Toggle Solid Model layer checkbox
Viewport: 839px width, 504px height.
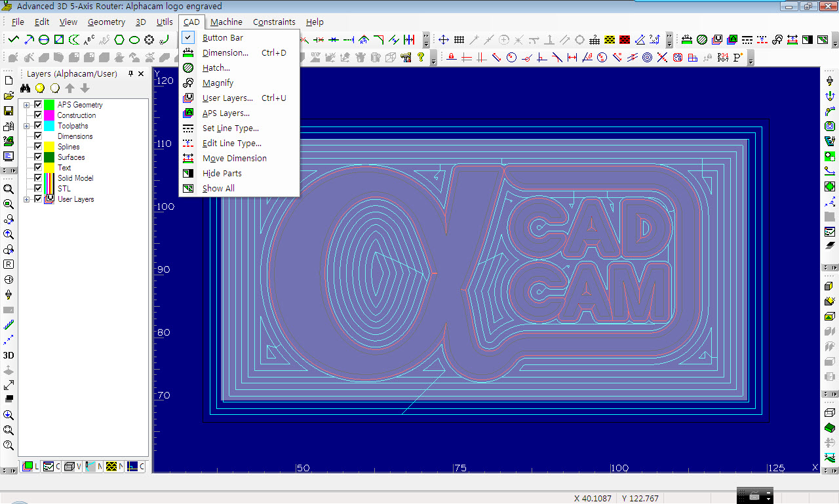click(x=38, y=178)
